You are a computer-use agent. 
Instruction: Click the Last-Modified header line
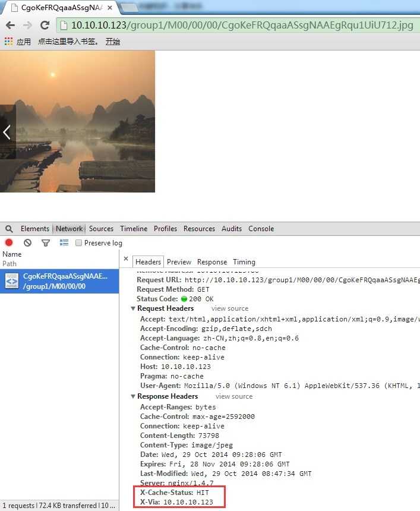tap(226, 474)
